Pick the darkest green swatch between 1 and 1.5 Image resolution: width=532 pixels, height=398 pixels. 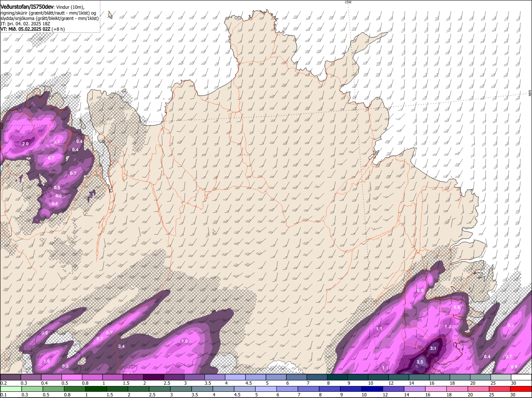coord(97,389)
